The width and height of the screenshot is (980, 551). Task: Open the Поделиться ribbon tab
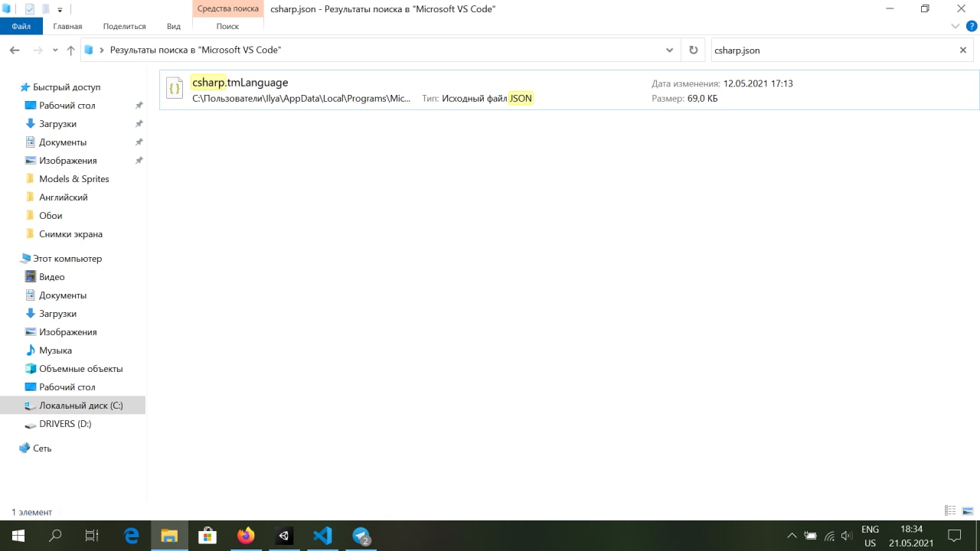[122, 26]
